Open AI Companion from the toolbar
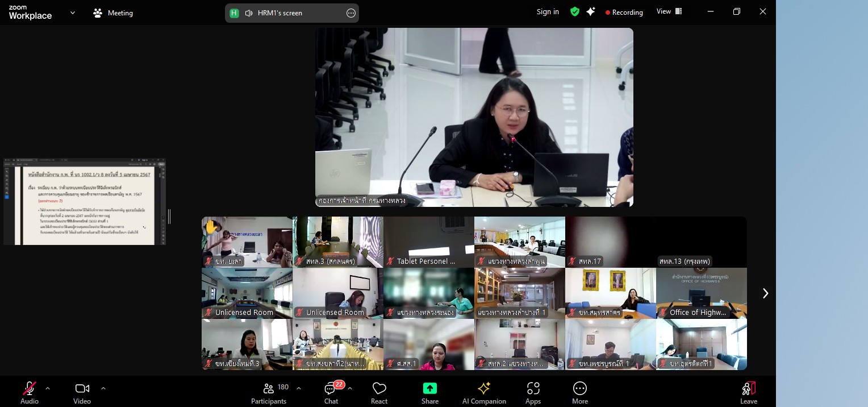Image resolution: width=868 pixels, height=407 pixels. point(484,392)
